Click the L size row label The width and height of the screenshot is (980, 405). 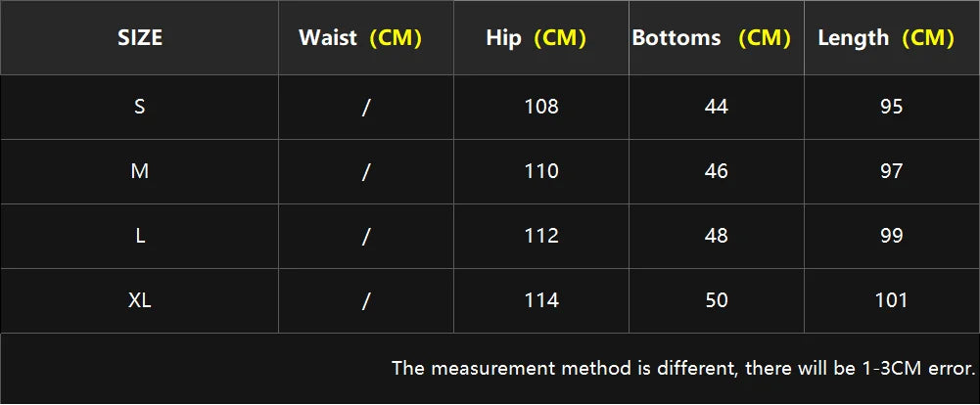[140, 236]
